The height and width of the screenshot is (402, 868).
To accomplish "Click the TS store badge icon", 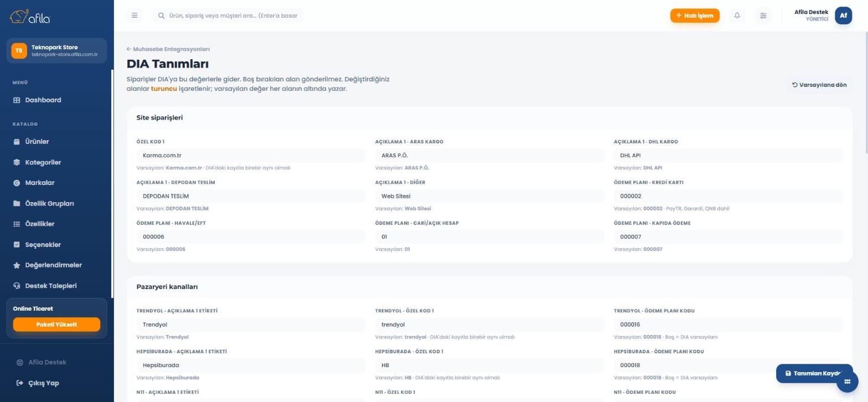I will pyautogui.click(x=19, y=50).
